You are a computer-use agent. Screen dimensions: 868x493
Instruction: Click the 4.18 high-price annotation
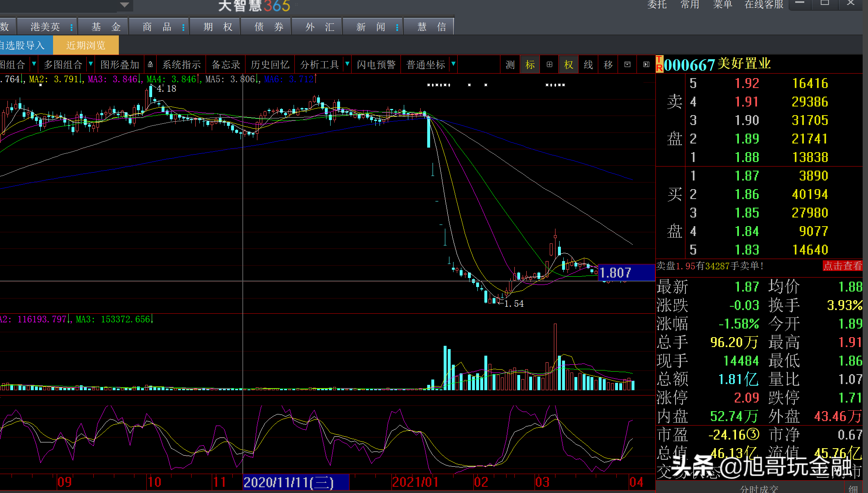pos(167,89)
